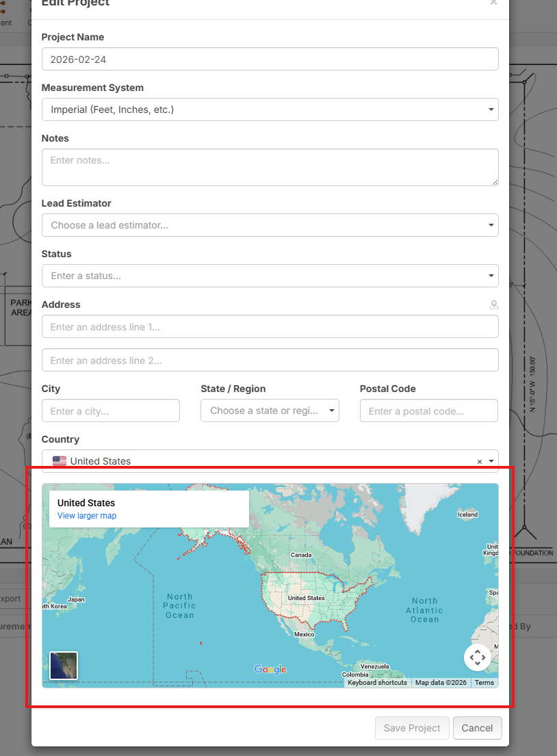Image resolution: width=557 pixels, height=756 pixels.
Task: Open the map Terms link
Action: click(484, 683)
